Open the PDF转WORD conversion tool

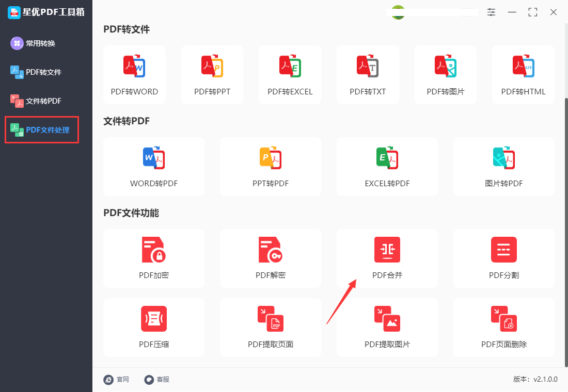point(134,75)
